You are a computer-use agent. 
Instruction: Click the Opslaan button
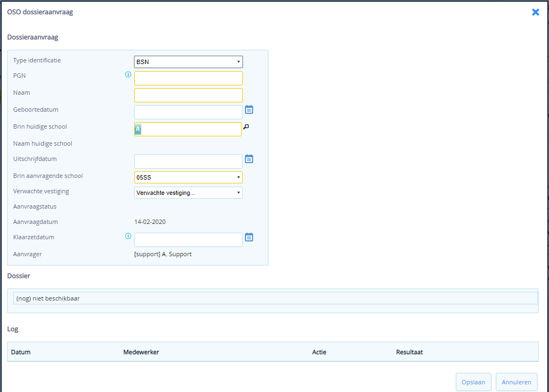[473, 382]
